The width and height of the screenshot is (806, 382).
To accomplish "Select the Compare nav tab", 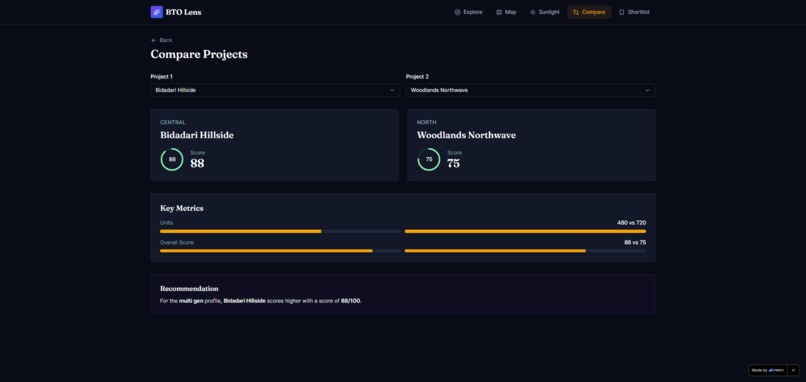I will 589,12.
